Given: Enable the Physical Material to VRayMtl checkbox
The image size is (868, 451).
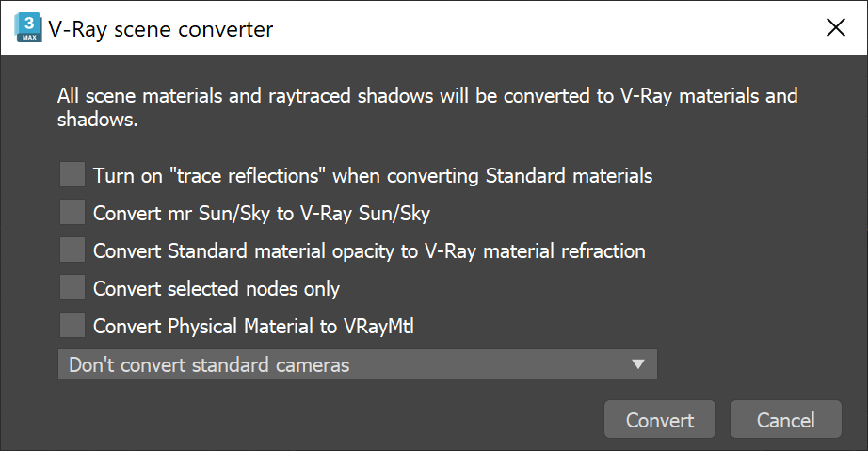Looking at the screenshot, I should pyautogui.click(x=72, y=326).
